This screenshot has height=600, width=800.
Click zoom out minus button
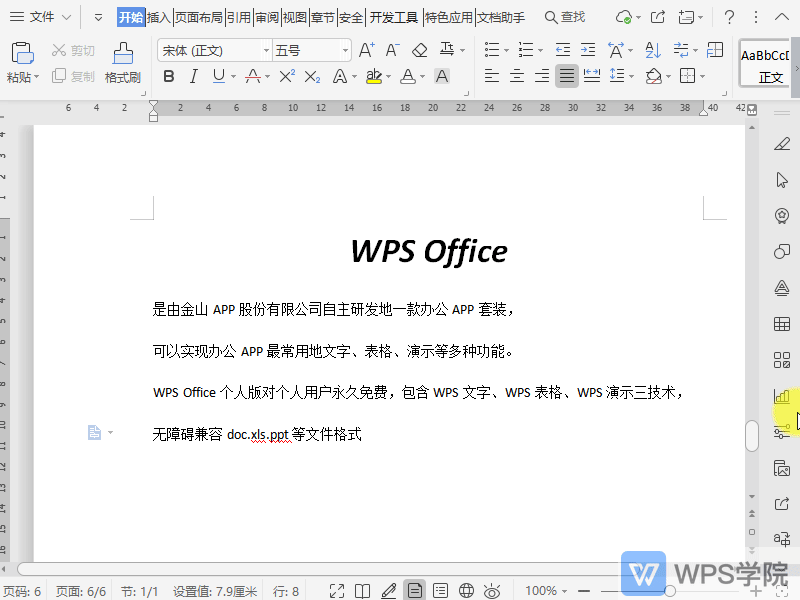[x=584, y=591]
